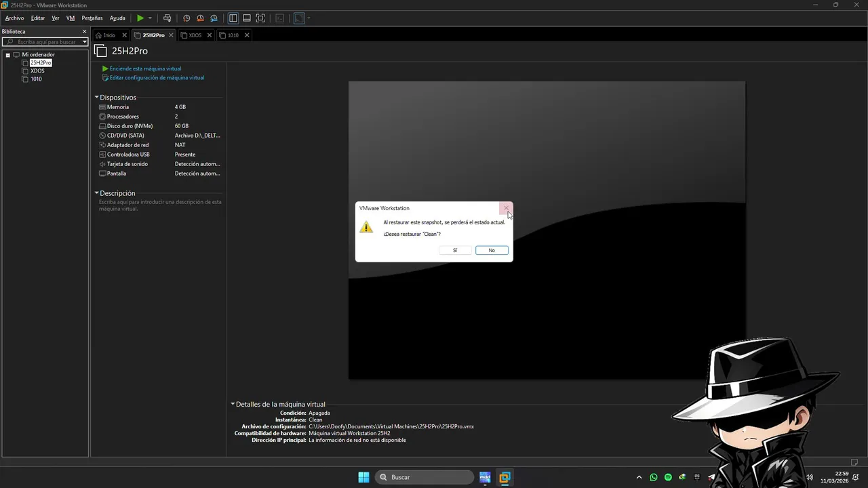The image size is (868, 488).
Task: Click the description text placeholder field
Action: 160,205
